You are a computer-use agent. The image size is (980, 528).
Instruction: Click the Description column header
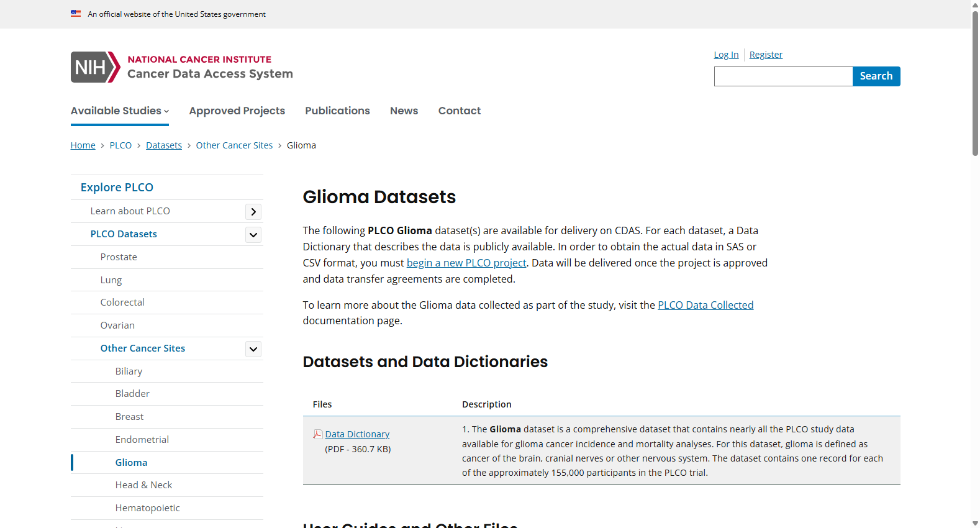point(487,404)
